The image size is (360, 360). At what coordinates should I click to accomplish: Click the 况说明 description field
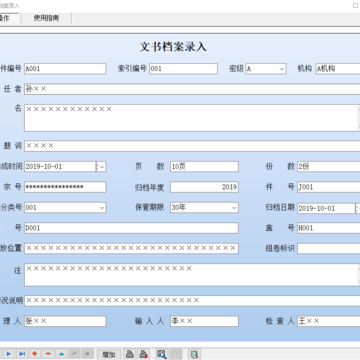pyautogui.click(x=192, y=301)
